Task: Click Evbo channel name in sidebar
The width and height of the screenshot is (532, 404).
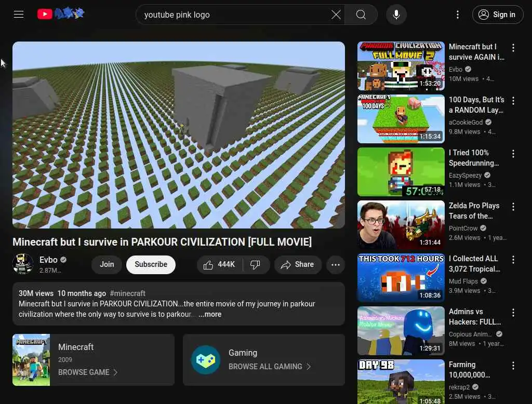Action: [455, 69]
